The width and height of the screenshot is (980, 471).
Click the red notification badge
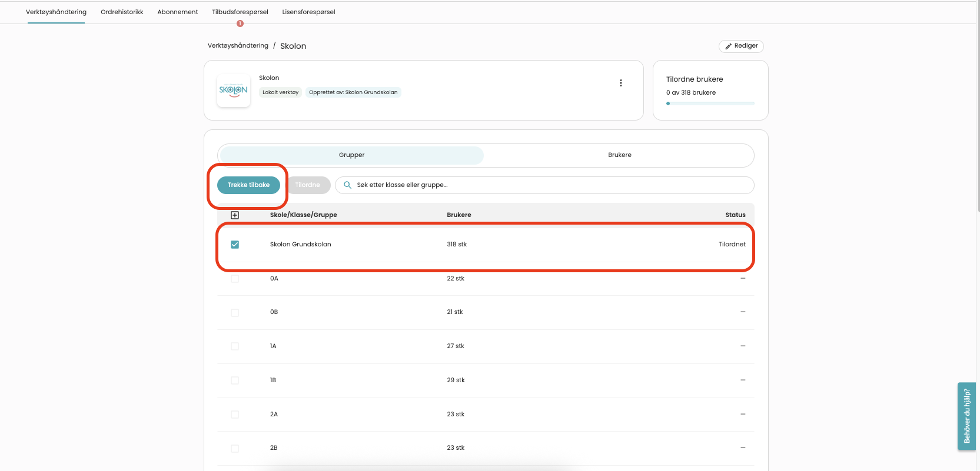tap(240, 24)
